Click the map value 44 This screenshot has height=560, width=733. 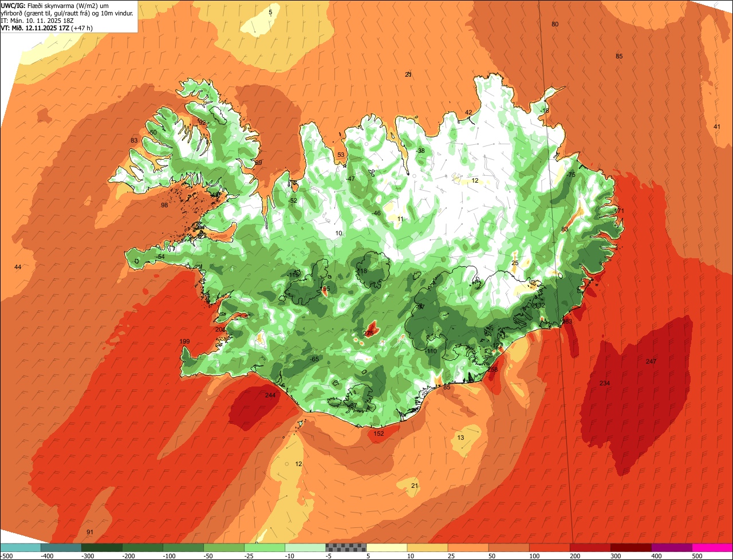pyautogui.click(x=18, y=267)
